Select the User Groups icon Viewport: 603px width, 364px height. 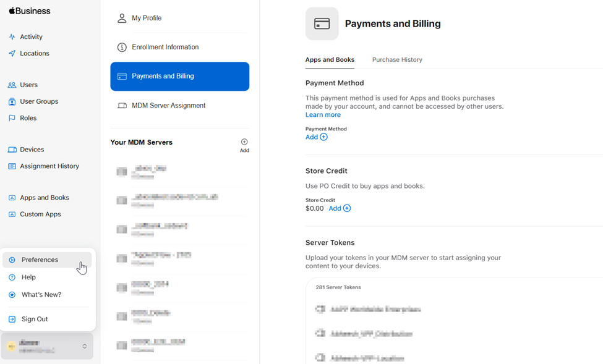point(12,101)
